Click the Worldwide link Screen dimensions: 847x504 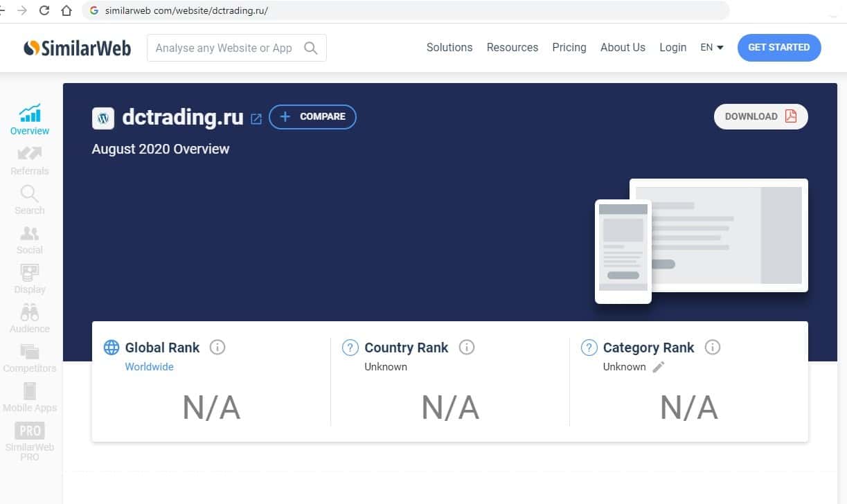coord(149,367)
